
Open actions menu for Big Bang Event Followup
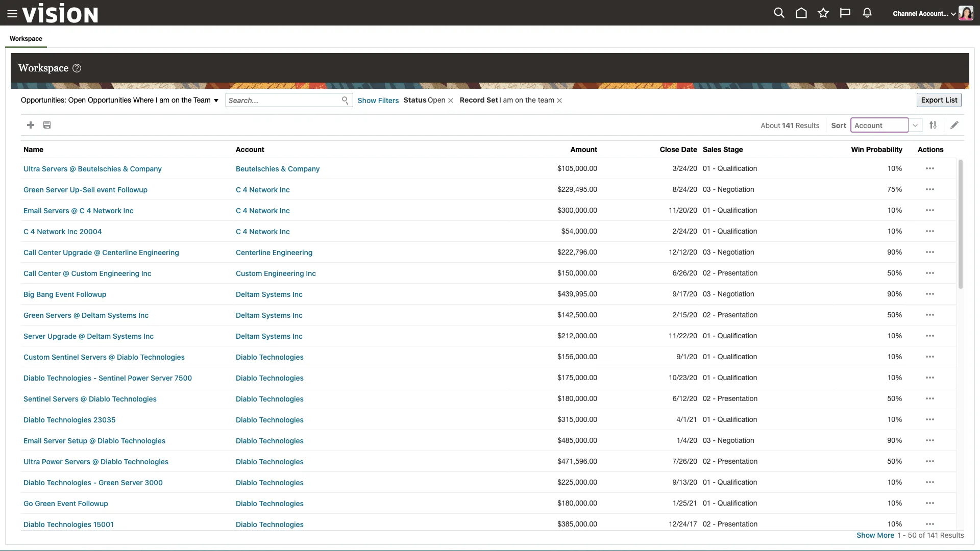[930, 294]
